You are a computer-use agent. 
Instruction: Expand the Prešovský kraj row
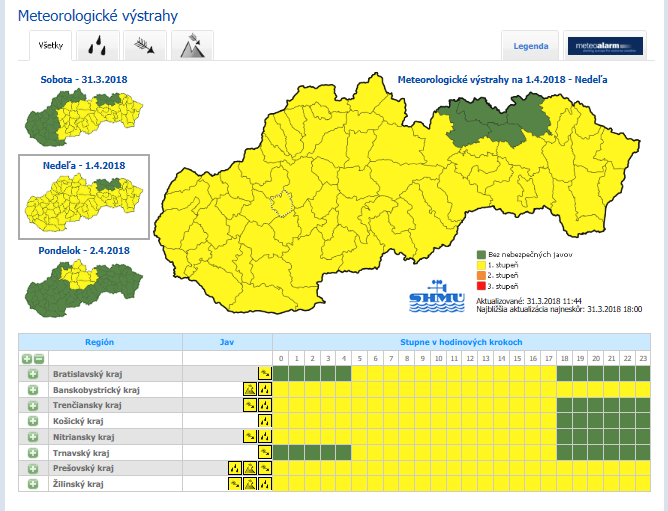point(32,469)
